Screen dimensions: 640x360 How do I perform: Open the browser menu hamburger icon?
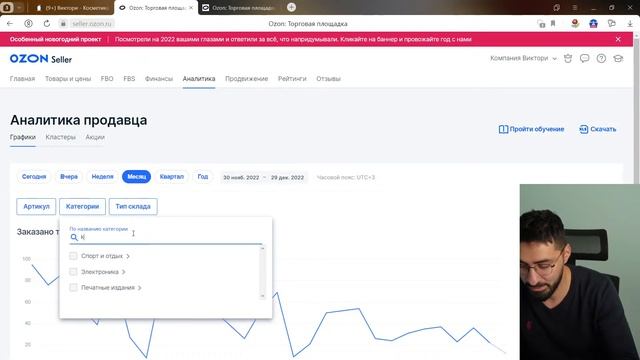575,7
